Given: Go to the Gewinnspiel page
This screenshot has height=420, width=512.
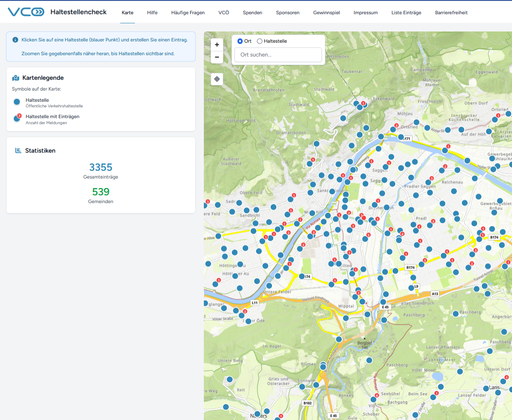Looking at the screenshot, I should tap(326, 13).
